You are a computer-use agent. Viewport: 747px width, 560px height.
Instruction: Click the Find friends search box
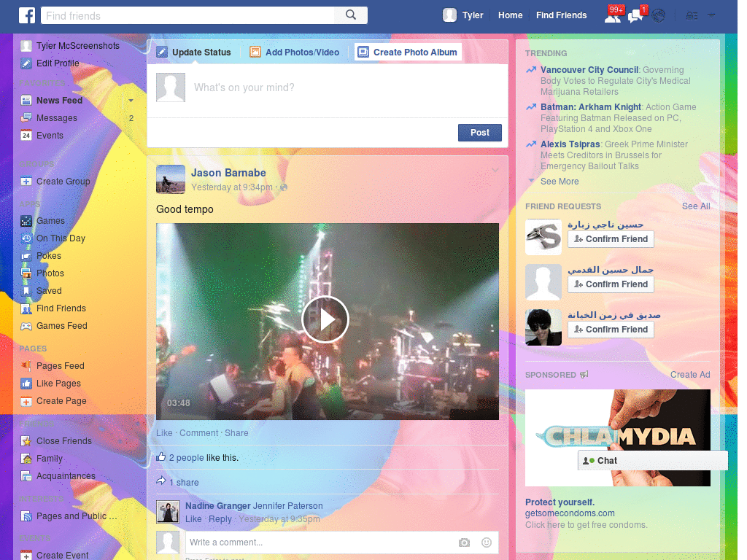(188, 15)
